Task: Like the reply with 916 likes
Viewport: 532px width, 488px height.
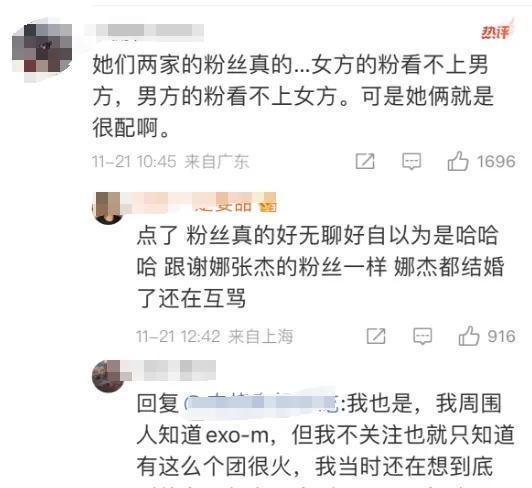Action: (469, 336)
